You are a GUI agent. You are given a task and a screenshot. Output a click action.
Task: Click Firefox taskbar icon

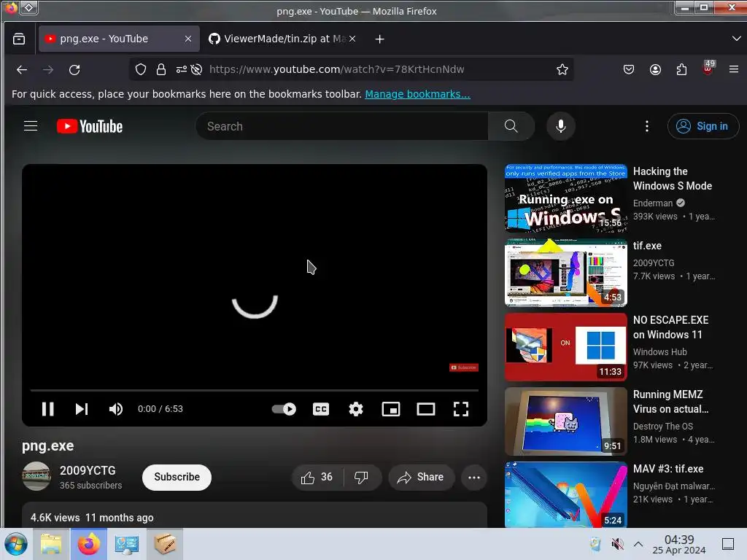coord(89,544)
